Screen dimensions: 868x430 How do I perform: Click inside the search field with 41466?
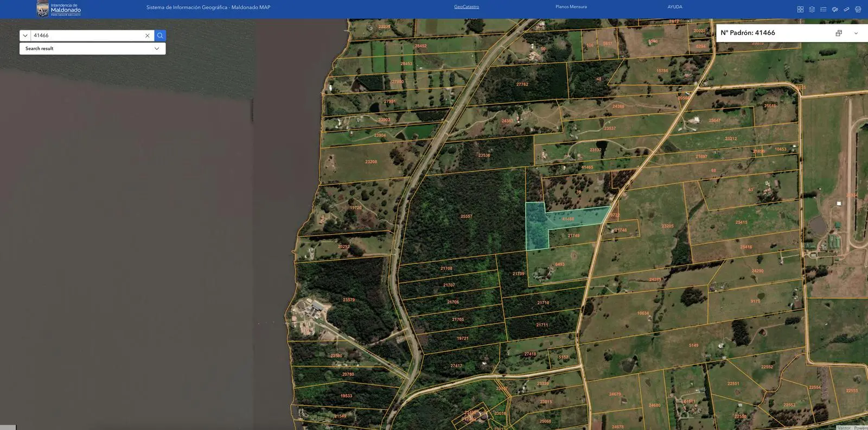click(x=87, y=35)
